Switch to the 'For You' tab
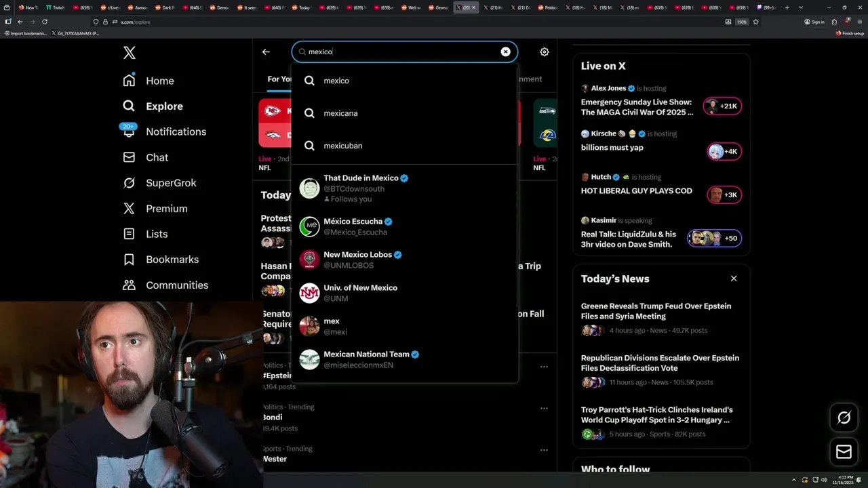This screenshot has width=868, height=488. (x=279, y=79)
